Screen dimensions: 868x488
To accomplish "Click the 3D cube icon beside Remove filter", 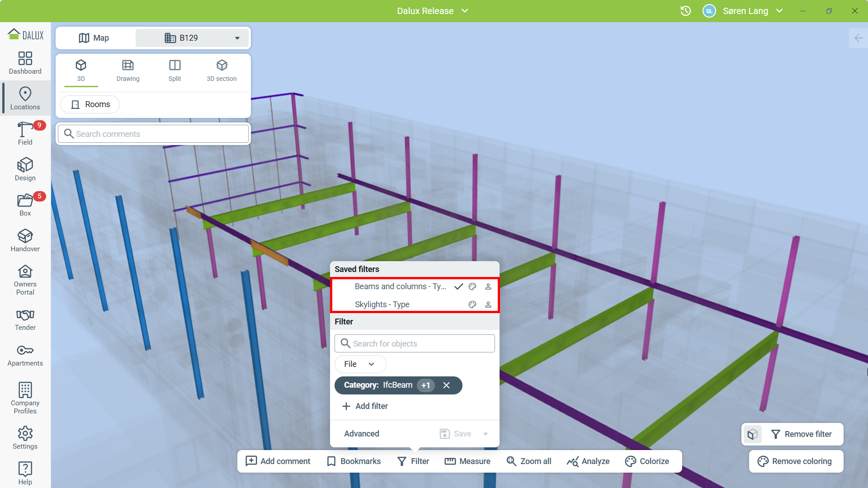I will pyautogui.click(x=753, y=434).
